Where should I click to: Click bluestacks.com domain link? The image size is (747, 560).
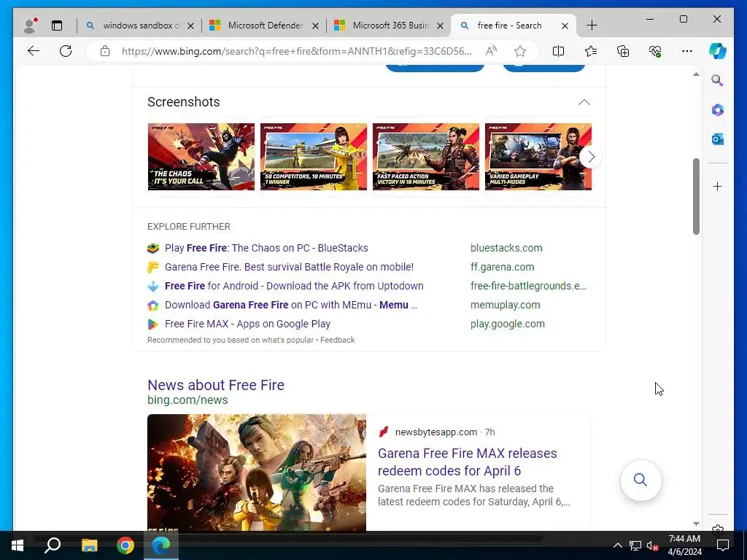point(506,248)
